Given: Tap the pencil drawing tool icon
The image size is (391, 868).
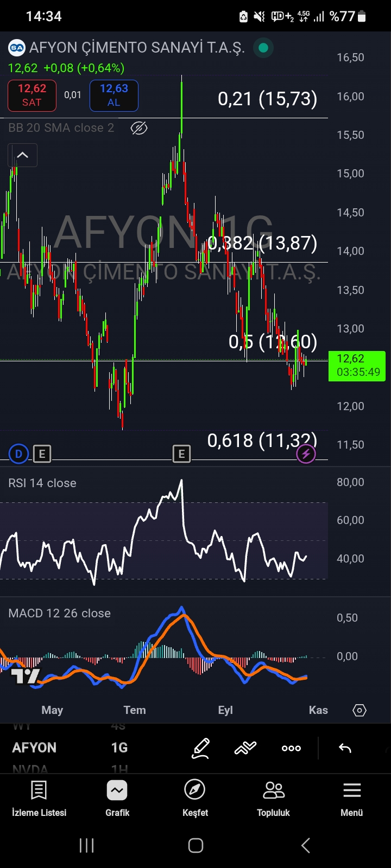Looking at the screenshot, I should [x=200, y=748].
